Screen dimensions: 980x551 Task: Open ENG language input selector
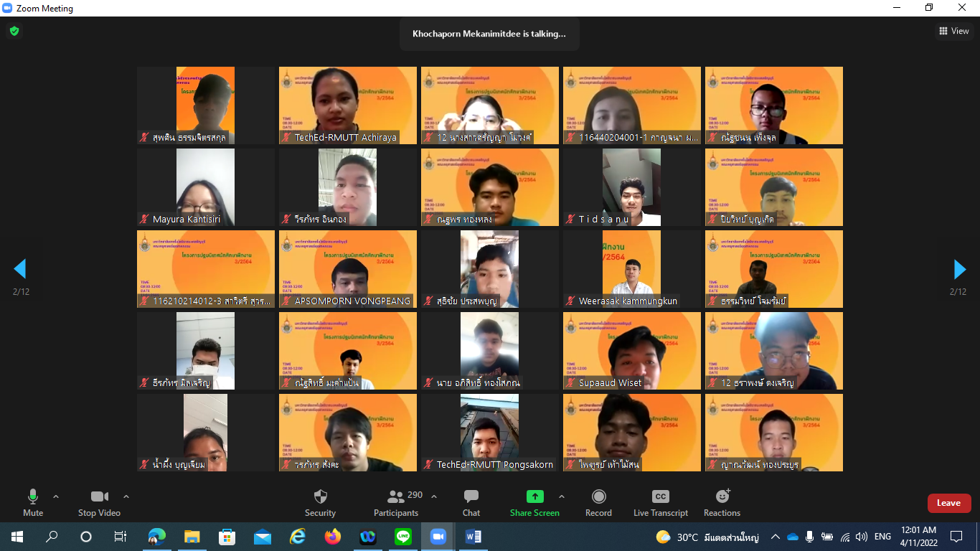882,537
